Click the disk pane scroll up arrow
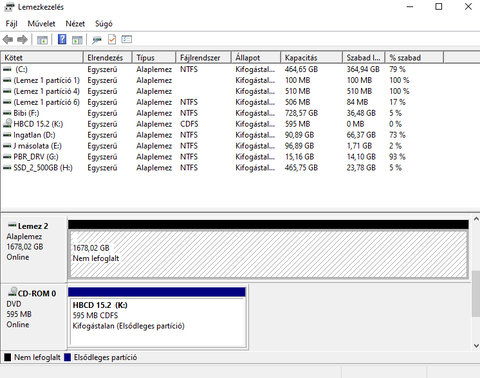 476,219
